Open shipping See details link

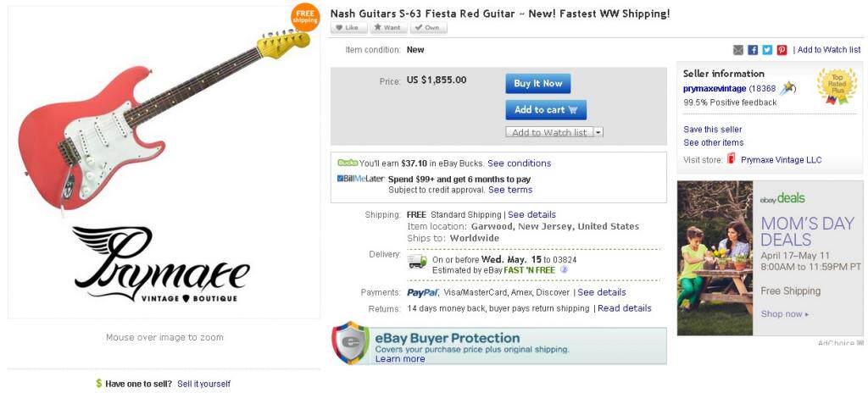[531, 214]
